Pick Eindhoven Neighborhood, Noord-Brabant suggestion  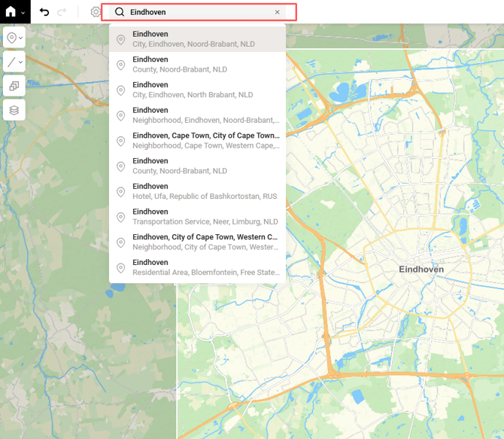pos(197,115)
